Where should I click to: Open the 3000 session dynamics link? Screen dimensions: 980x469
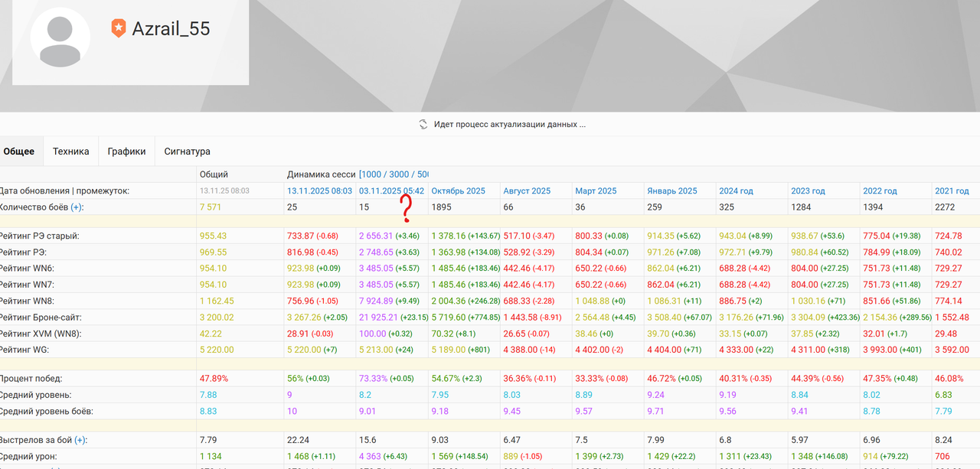click(x=400, y=174)
